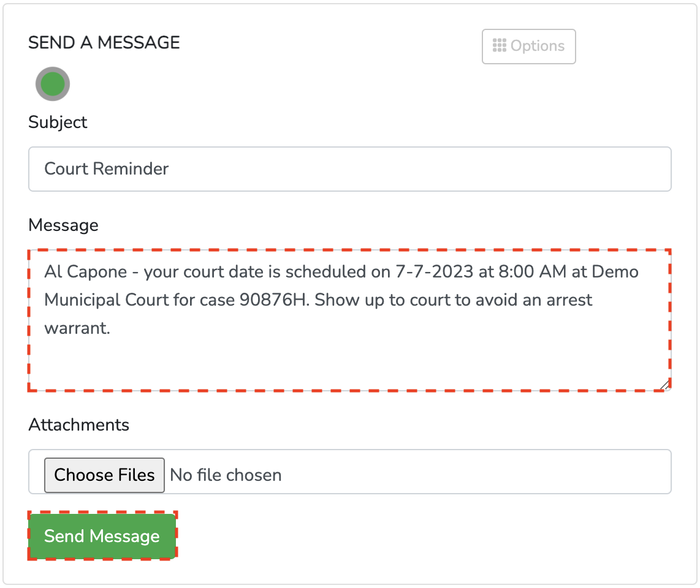
Task: Click the green dot below SEND A MESSAGE
Action: tap(52, 83)
